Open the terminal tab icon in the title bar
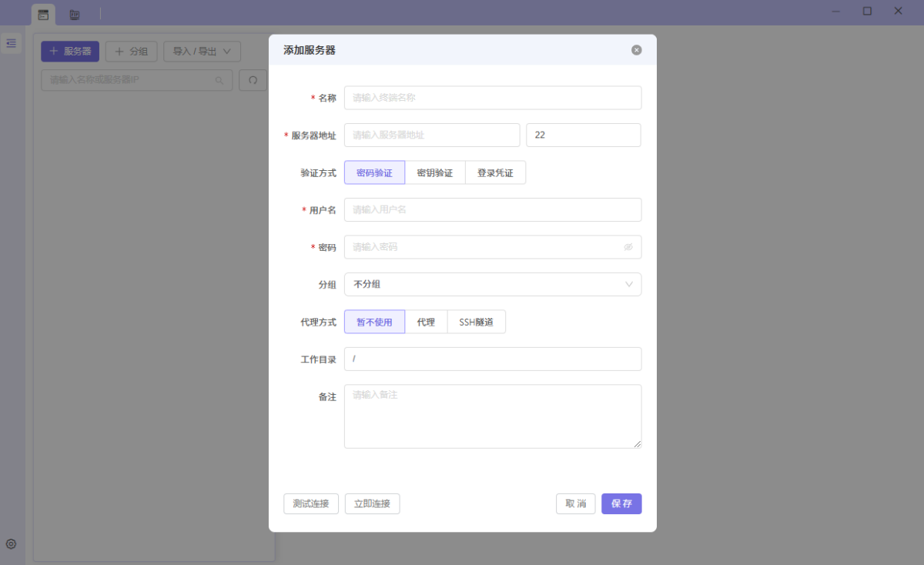This screenshot has width=924, height=565. pyautogui.click(x=43, y=14)
